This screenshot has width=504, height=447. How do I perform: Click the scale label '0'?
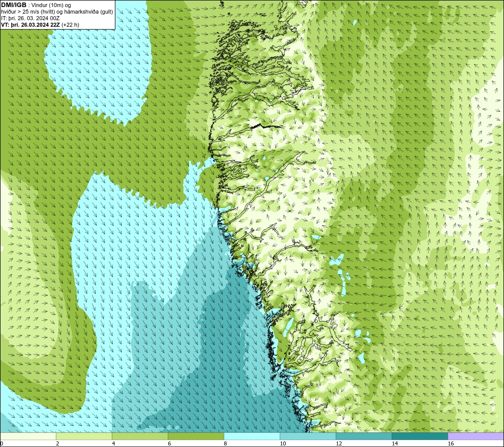coord(2,444)
